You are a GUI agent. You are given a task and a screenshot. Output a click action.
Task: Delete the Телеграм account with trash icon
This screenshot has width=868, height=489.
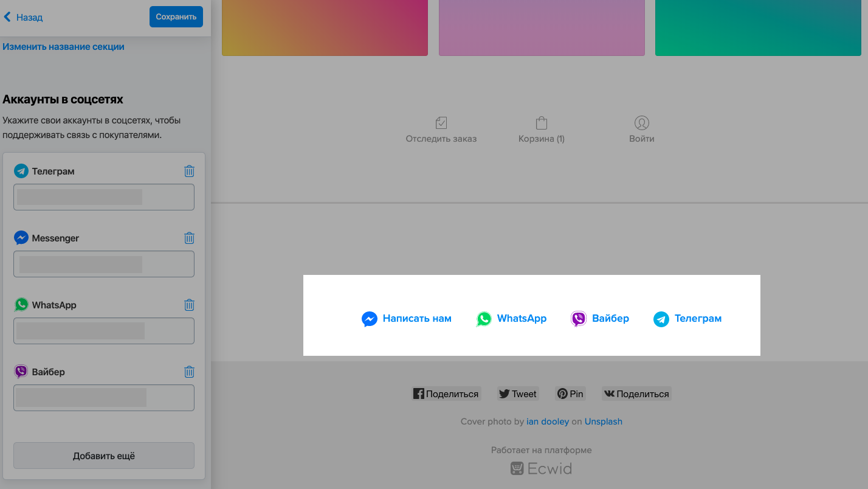[189, 171]
